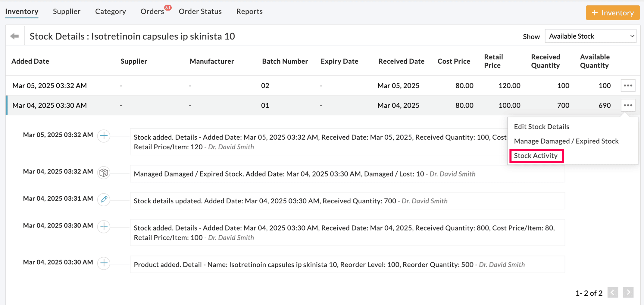Click the orange + Inventory button
Image resolution: width=644 pixels, height=305 pixels.
pyautogui.click(x=612, y=13)
